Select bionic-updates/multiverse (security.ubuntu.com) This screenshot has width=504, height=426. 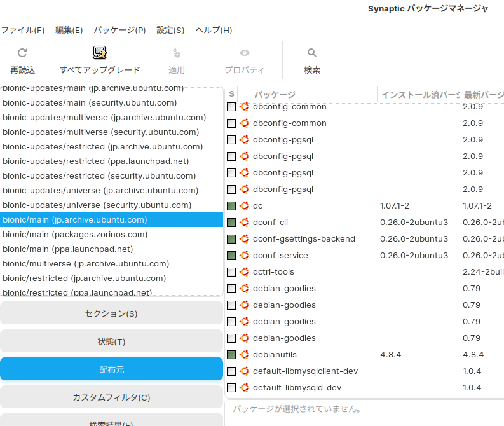(x=111, y=132)
